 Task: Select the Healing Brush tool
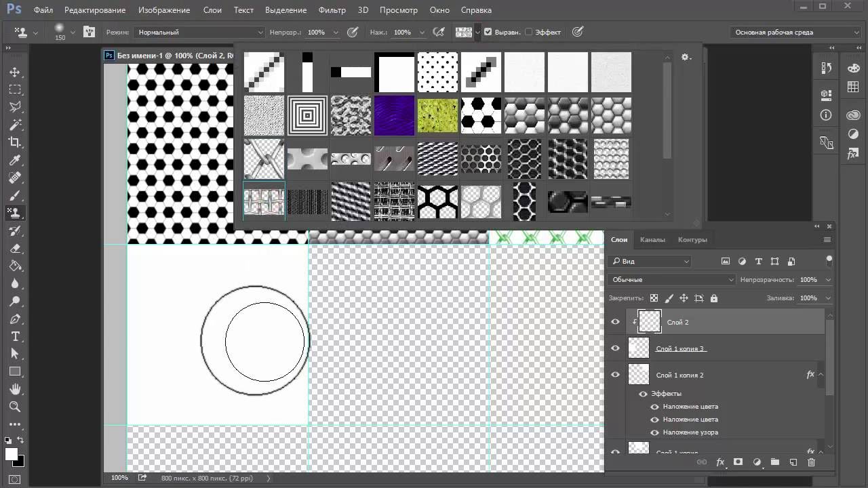point(15,178)
